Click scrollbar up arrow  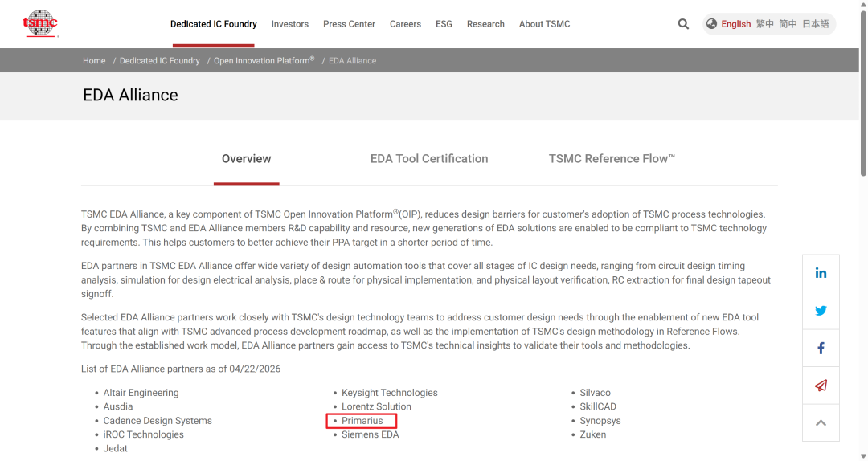pyautogui.click(x=863, y=5)
